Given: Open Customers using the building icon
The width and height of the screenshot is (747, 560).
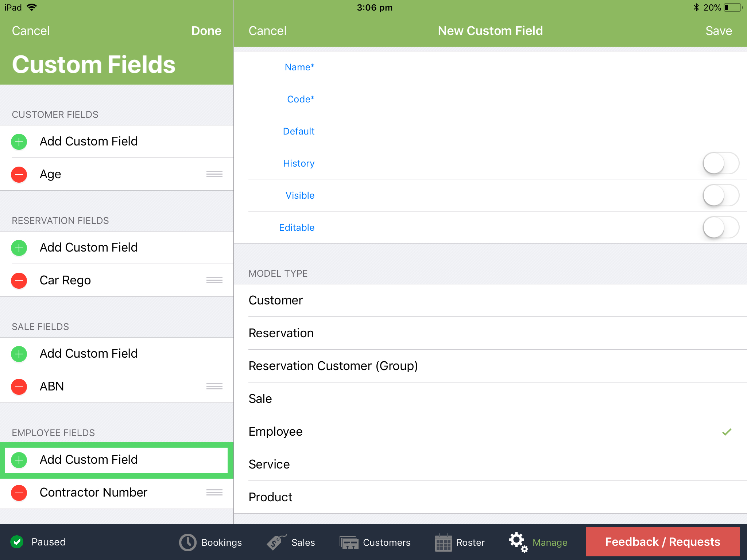Looking at the screenshot, I should (349, 542).
